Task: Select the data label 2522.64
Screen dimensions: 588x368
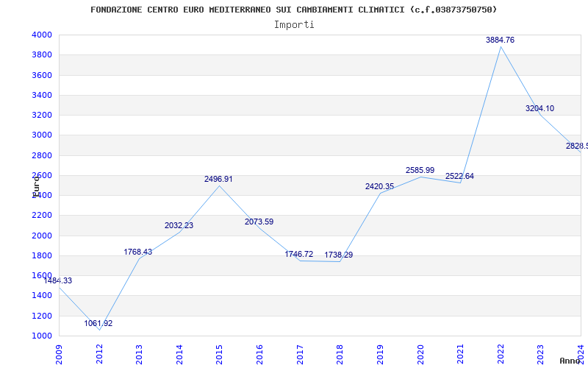Action: tap(460, 176)
